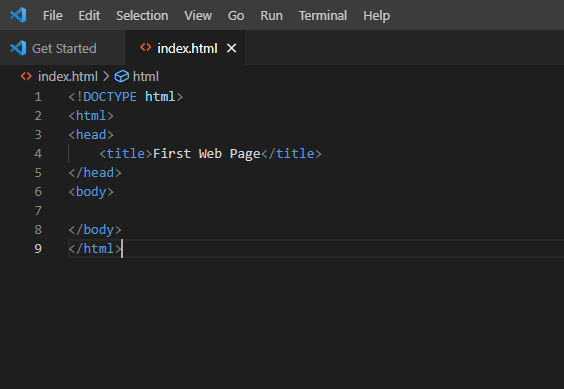This screenshot has height=389, width=564.
Task: Select the index.html editor tab
Action: (185, 48)
